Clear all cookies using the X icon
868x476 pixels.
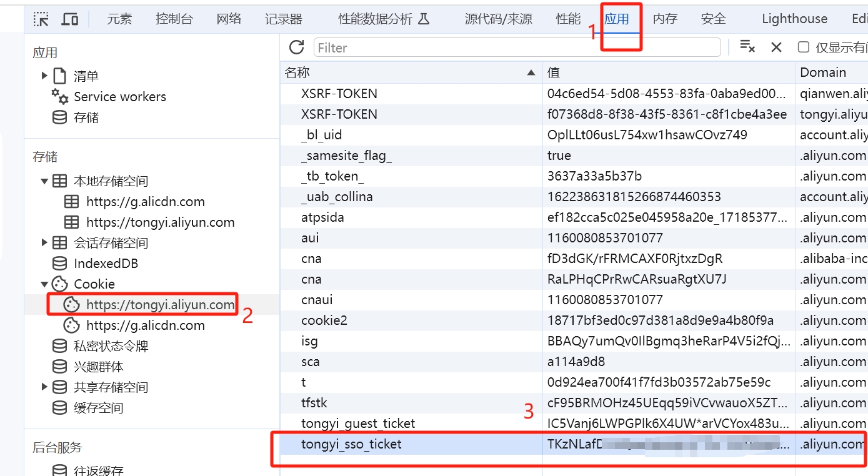click(777, 47)
